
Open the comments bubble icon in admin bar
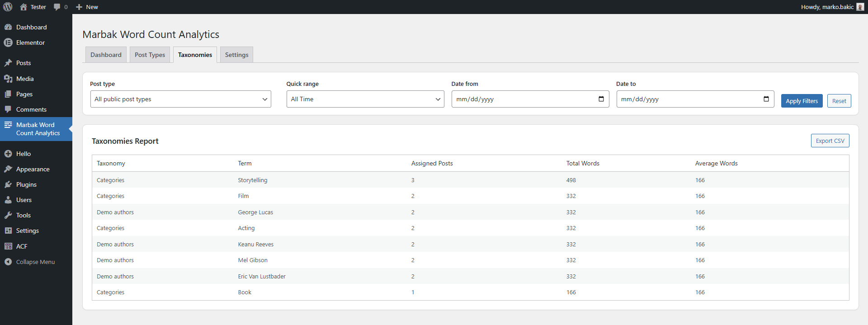pyautogui.click(x=57, y=7)
